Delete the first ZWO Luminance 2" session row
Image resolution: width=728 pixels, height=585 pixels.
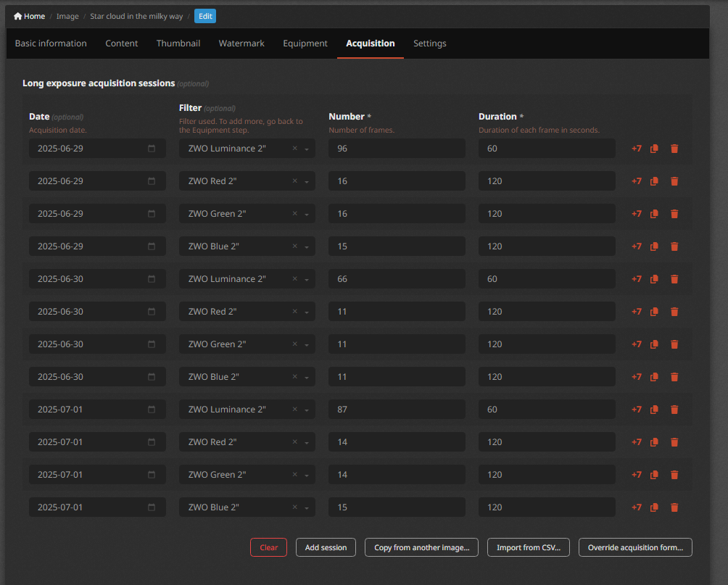click(x=674, y=149)
